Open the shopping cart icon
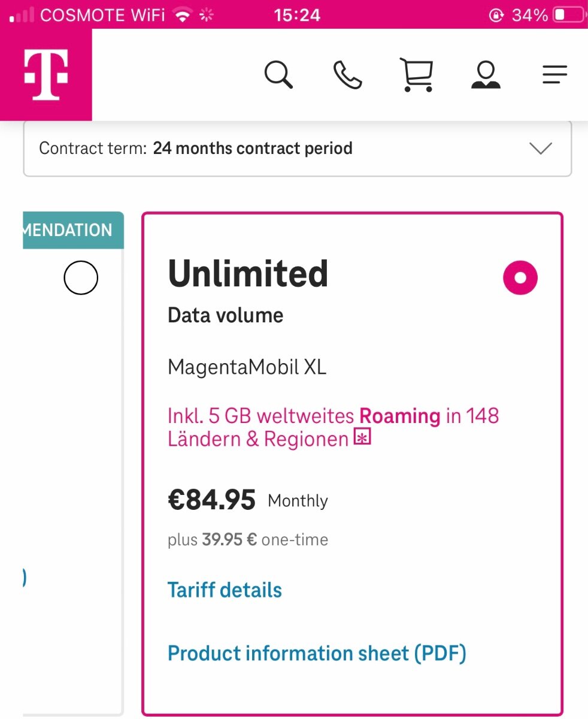The height and width of the screenshot is (719, 588). pos(416,75)
